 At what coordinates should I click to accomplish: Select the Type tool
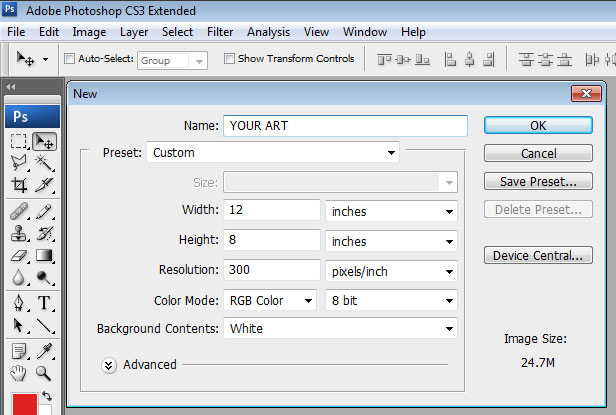(x=44, y=303)
